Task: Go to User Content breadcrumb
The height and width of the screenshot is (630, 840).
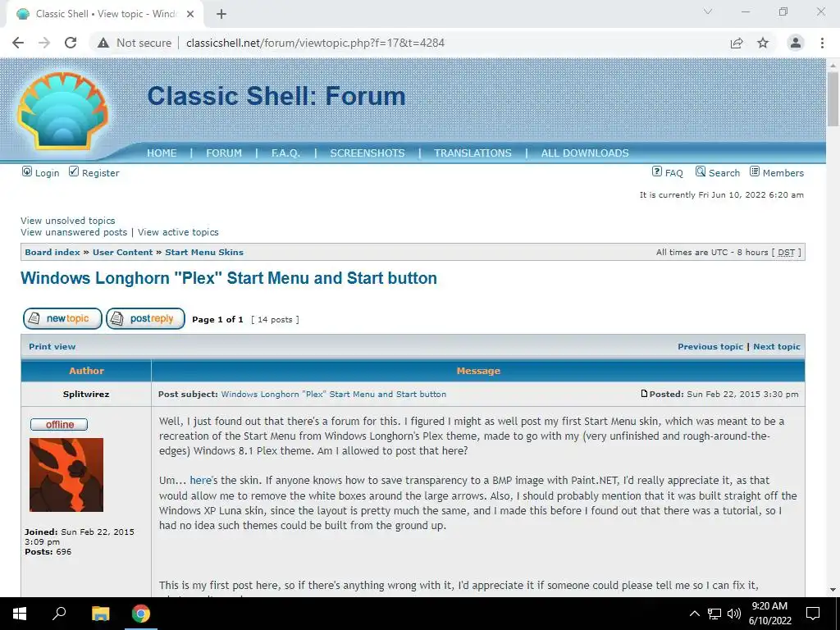Action: pos(123,253)
